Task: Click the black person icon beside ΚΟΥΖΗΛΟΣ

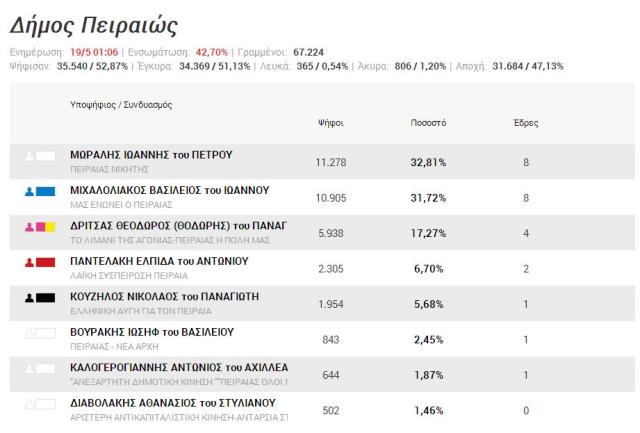Action: click(29, 297)
